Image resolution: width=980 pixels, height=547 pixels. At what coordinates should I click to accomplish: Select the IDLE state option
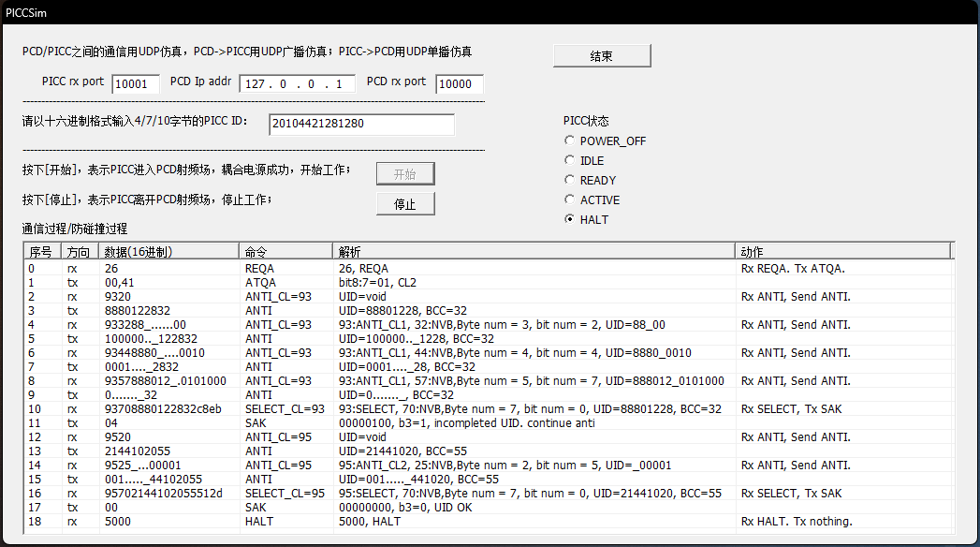[x=570, y=161]
